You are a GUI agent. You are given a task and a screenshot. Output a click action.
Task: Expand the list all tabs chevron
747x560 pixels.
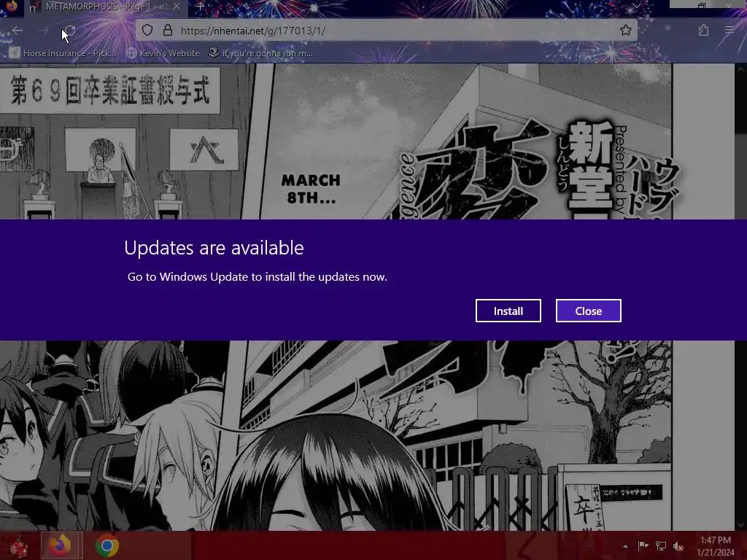[x=637, y=6]
